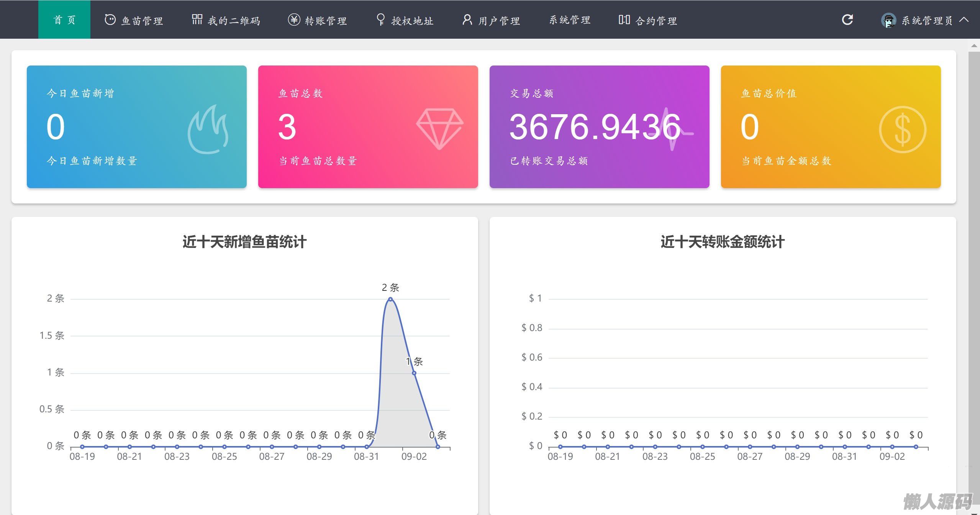This screenshot has height=515, width=980.
Task: Click the dollar coin icon on 鱼苗总价值 card
Action: click(902, 130)
